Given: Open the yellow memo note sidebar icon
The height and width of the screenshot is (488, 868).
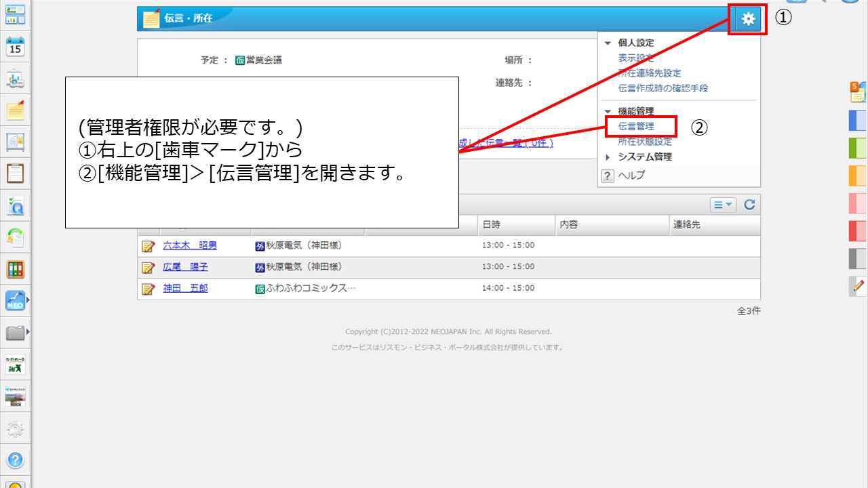Looking at the screenshot, I should 15,110.
